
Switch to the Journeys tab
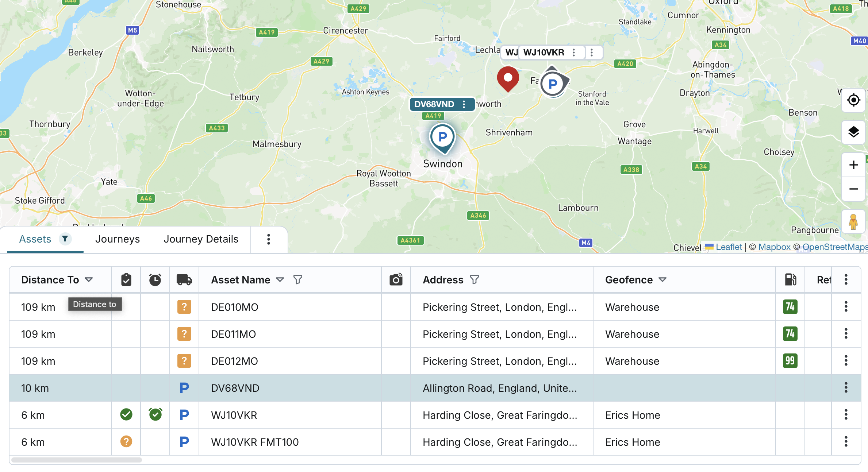point(117,239)
